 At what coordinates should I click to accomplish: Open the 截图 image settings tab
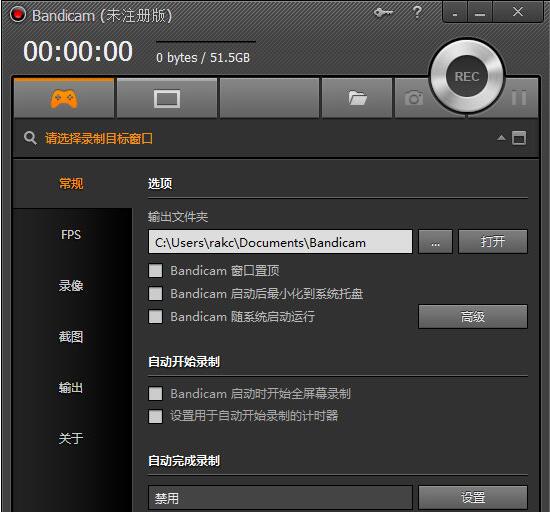[71, 337]
